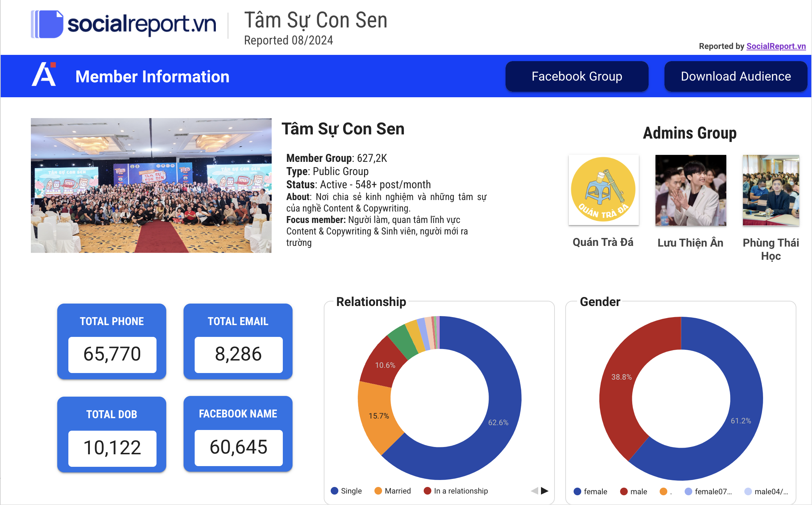This screenshot has height=505, width=812.
Task: Click the Lưu Thiện Ân admin name
Action: (691, 242)
